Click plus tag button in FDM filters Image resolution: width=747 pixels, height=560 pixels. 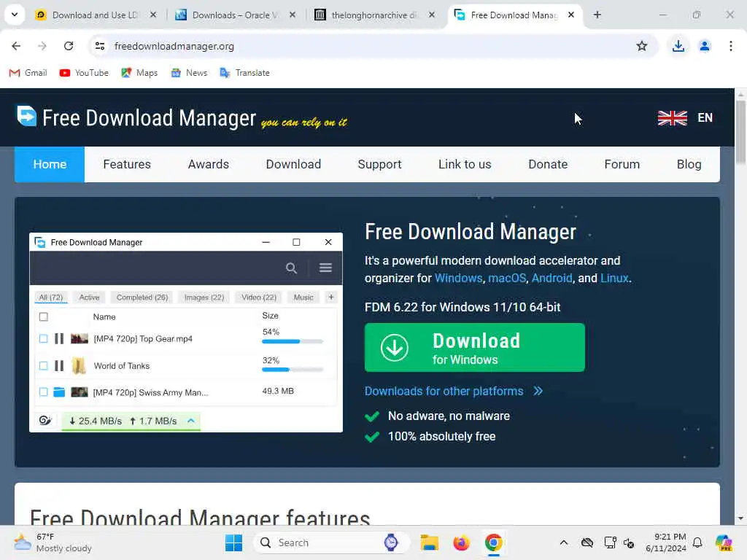coord(331,297)
